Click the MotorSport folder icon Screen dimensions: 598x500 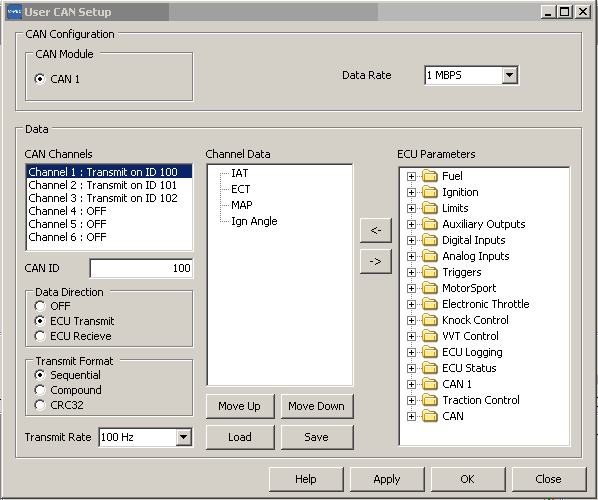(430, 288)
